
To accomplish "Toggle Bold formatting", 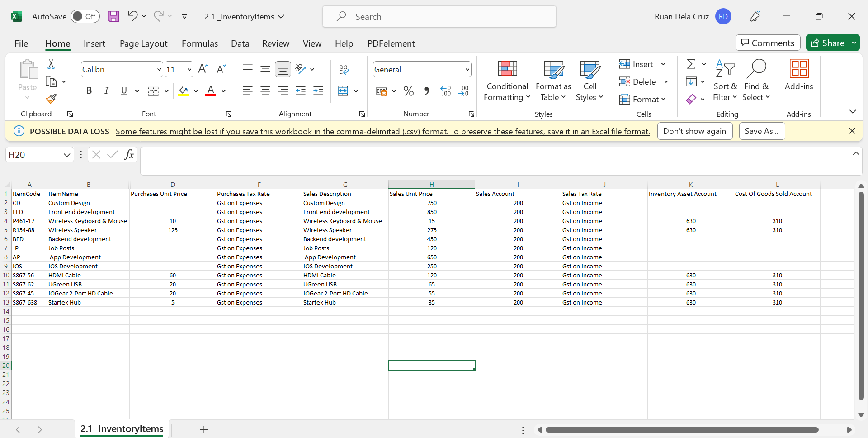I will coord(89,90).
